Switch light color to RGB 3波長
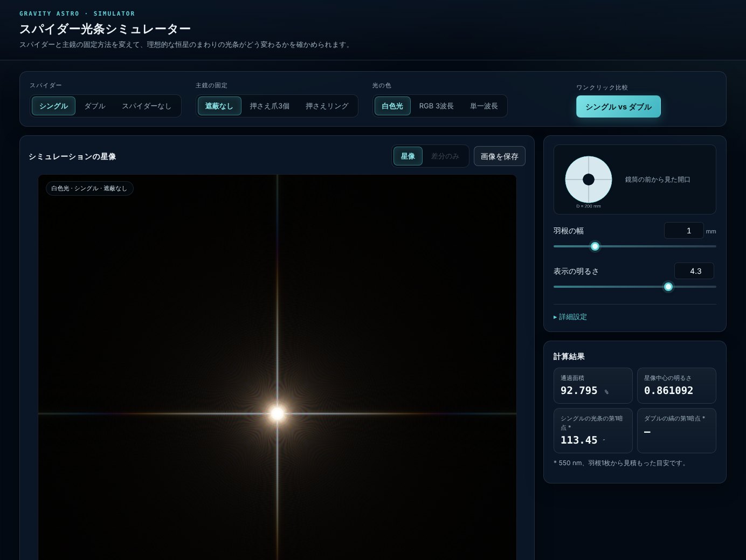The height and width of the screenshot is (560, 746). point(437,106)
